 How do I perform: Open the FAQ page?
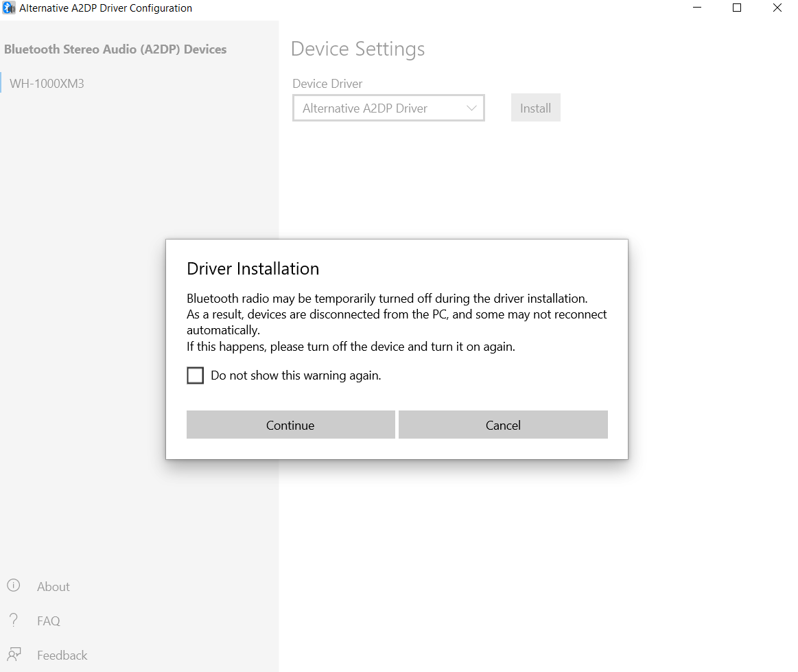pyautogui.click(x=48, y=621)
